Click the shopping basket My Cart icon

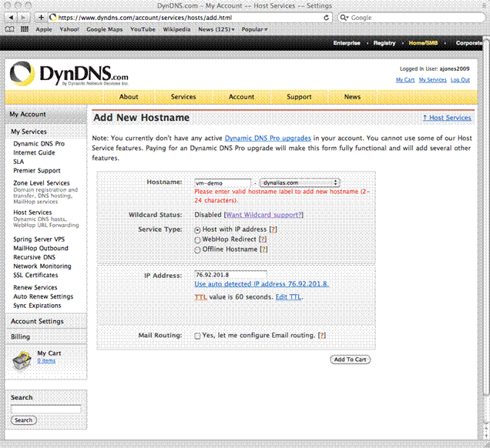[22, 360]
